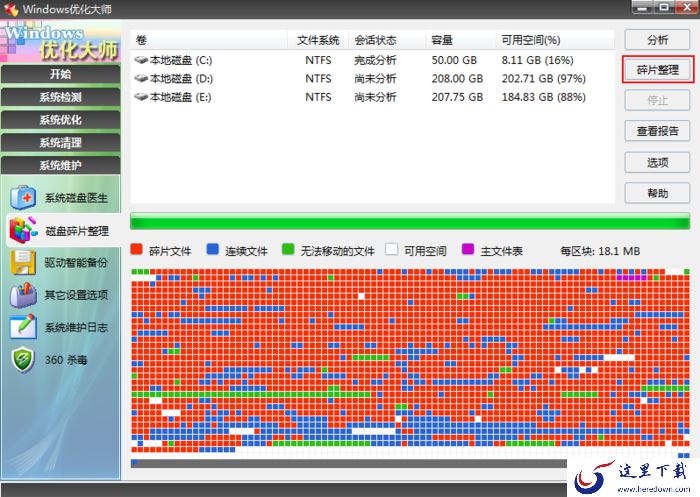Click the disabled 停止 button

657,100
